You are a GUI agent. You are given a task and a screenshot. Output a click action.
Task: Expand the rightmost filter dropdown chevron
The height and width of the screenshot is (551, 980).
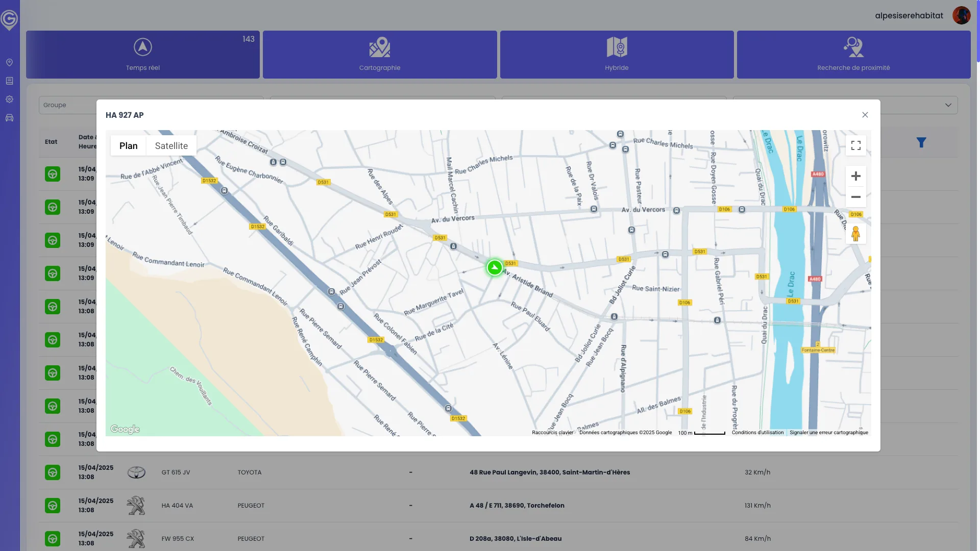click(948, 105)
